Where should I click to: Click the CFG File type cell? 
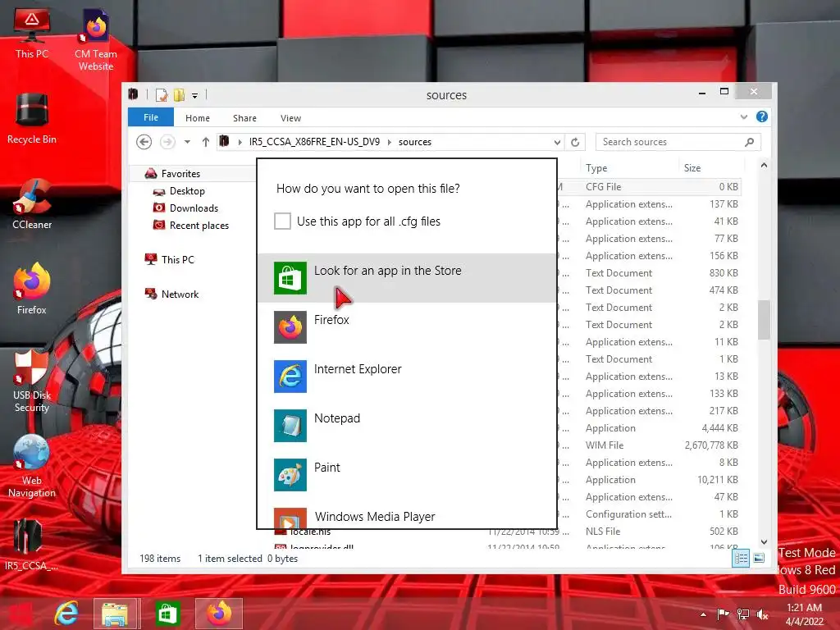tap(603, 187)
